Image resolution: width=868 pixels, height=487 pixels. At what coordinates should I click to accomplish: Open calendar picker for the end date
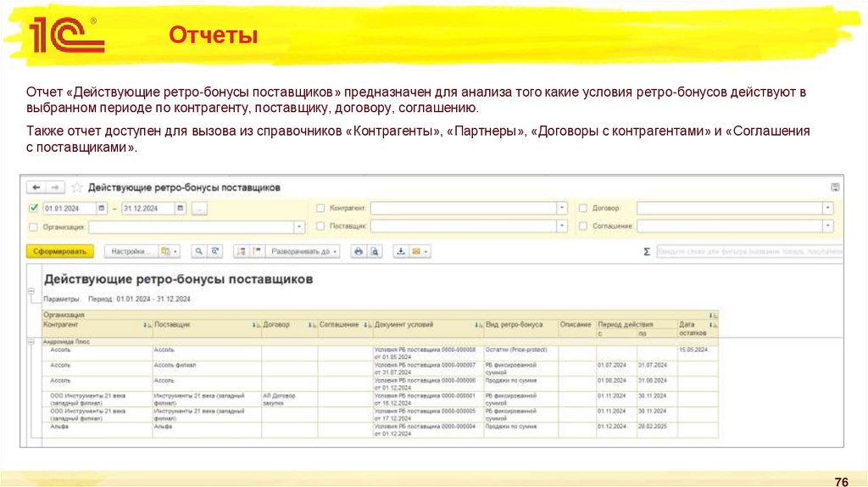[x=180, y=208]
